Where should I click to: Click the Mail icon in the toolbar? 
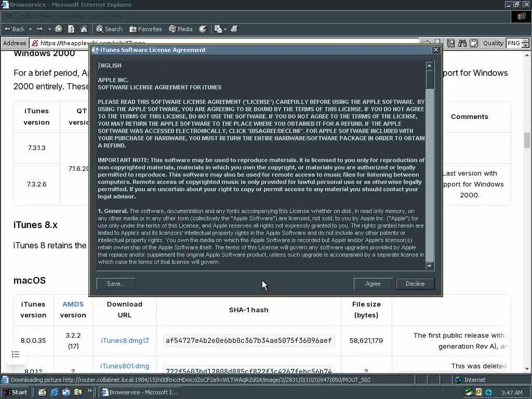pyautogui.click(x=218, y=29)
